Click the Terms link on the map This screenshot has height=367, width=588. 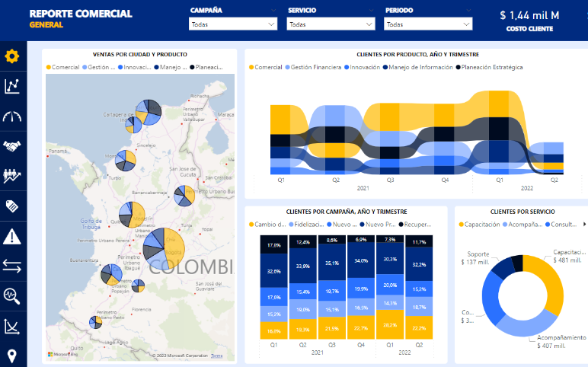tap(217, 356)
